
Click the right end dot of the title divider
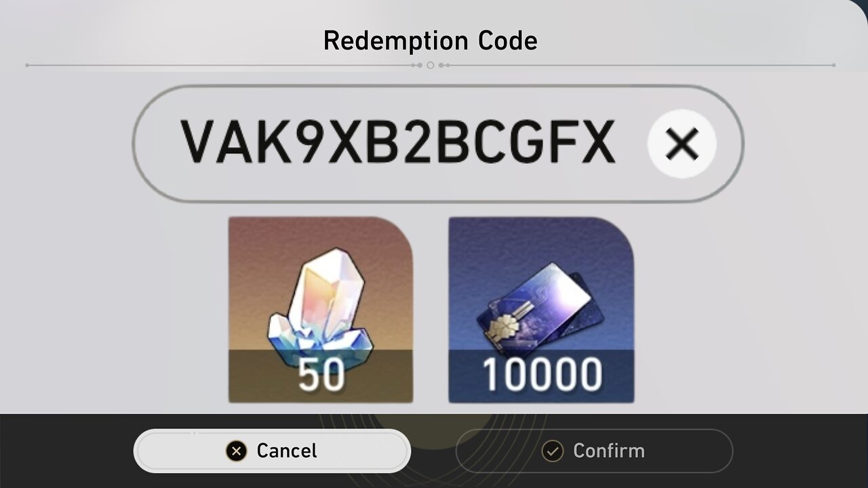[x=833, y=66]
